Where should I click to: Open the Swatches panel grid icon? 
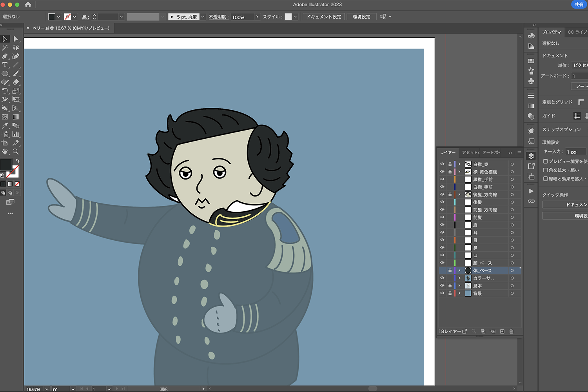pos(531,61)
